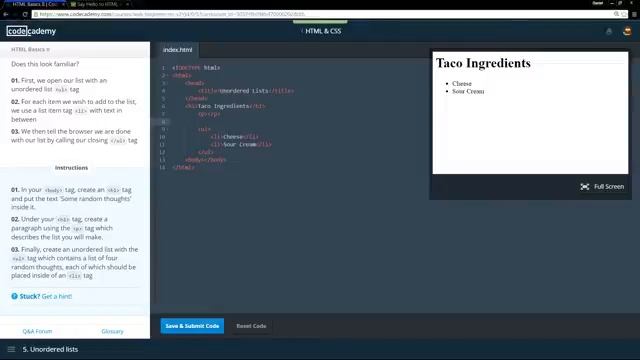
Task: Click 'Sour Cream' in the preview list
Action: pos(468,91)
